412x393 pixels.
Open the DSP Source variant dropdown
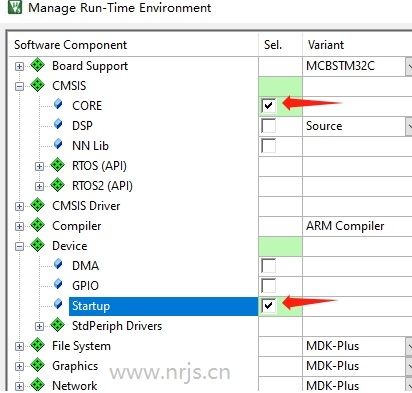coord(409,126)
